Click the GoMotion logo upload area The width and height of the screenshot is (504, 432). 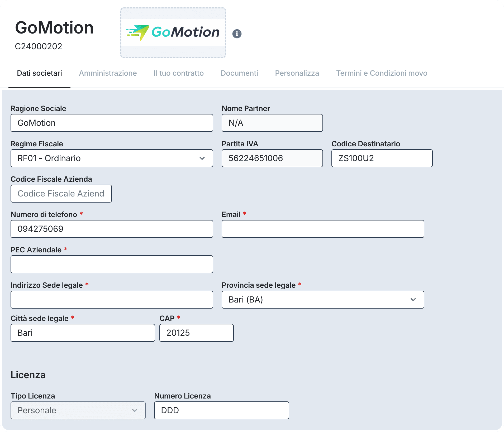coord(173,33)
